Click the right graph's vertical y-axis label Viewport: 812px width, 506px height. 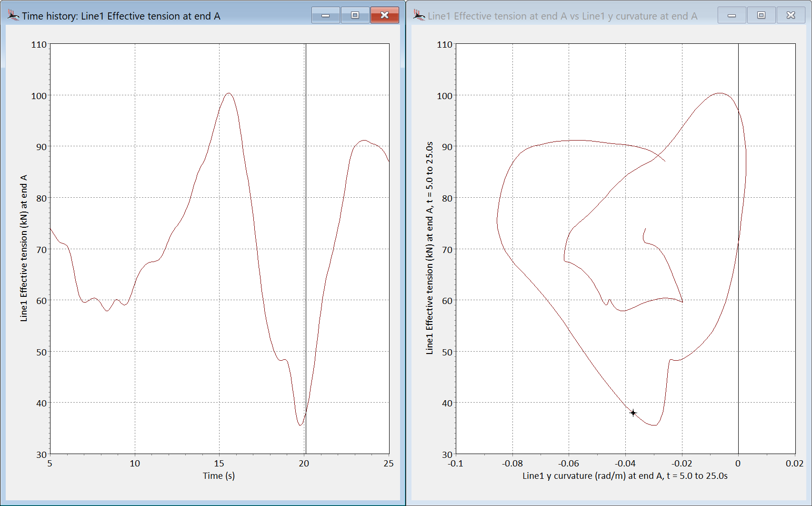coord(430,248)
